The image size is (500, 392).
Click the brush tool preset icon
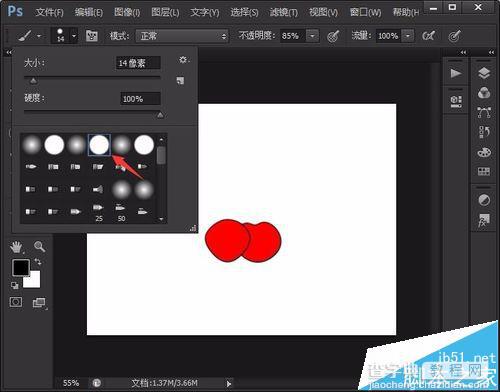(x=25, y=36)
